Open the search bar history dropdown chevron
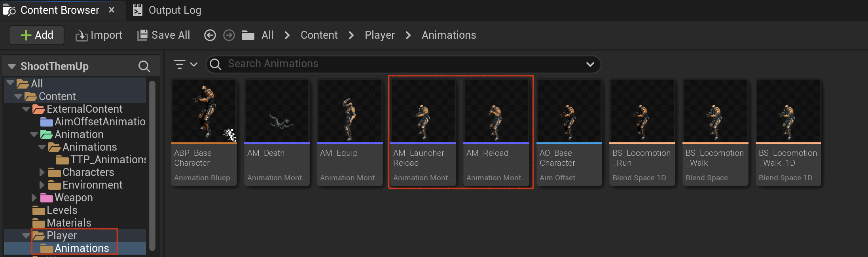Image resolution: width=868 pixels, height=257 pixels. point(590,64)
